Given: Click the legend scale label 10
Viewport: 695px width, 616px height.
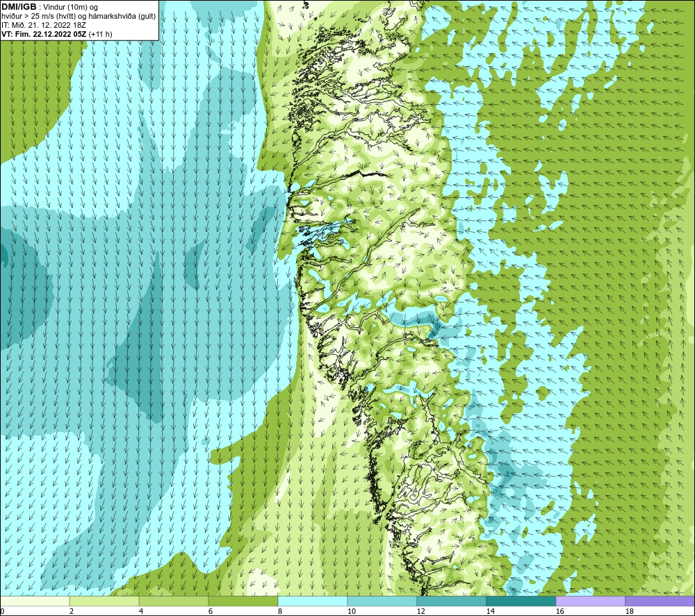Looking at the screenshot, I should pos(351,611).
